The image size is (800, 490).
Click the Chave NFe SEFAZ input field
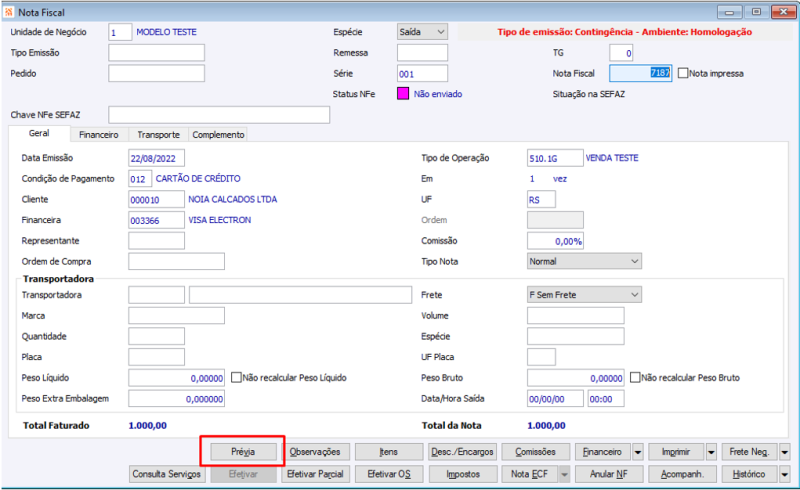[x=219, y=115]
